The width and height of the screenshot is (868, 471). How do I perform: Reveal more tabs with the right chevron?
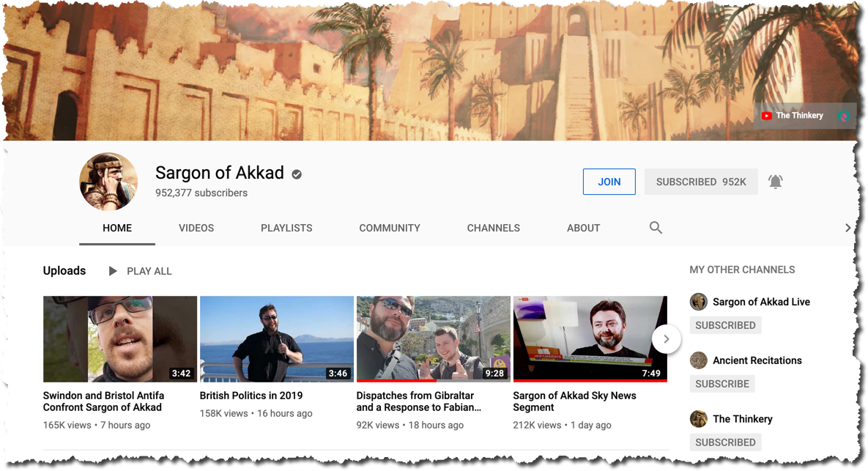(x=847, y=228)
